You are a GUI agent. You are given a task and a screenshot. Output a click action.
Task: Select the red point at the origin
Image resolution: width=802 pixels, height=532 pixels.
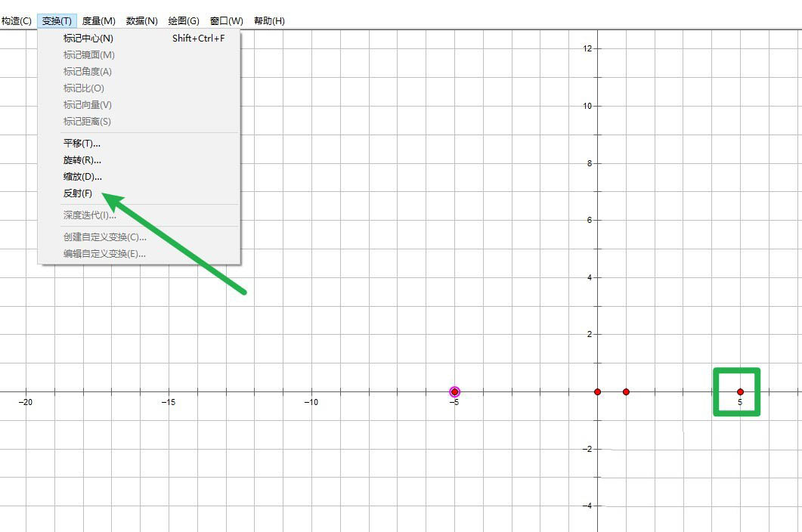(x=597, y=392)
